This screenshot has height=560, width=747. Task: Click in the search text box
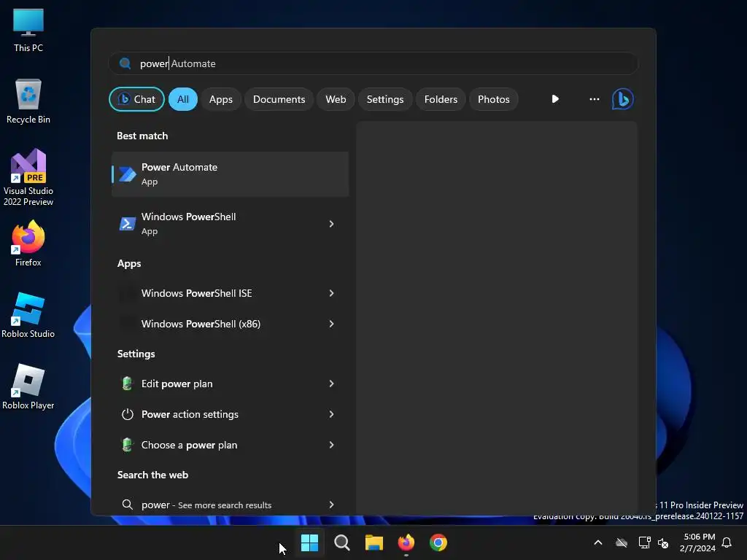(x=373, y=63)
